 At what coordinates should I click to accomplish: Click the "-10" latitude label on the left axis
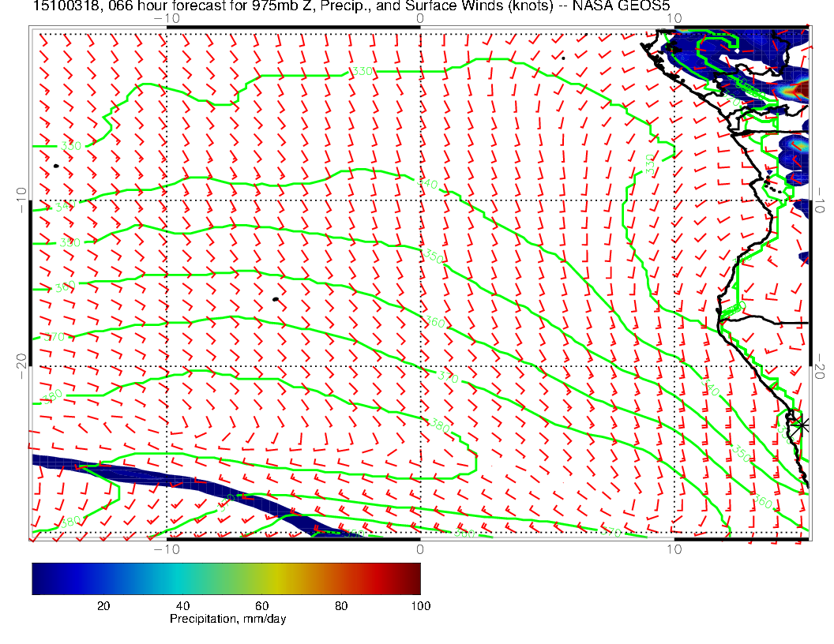coord(21,199)
